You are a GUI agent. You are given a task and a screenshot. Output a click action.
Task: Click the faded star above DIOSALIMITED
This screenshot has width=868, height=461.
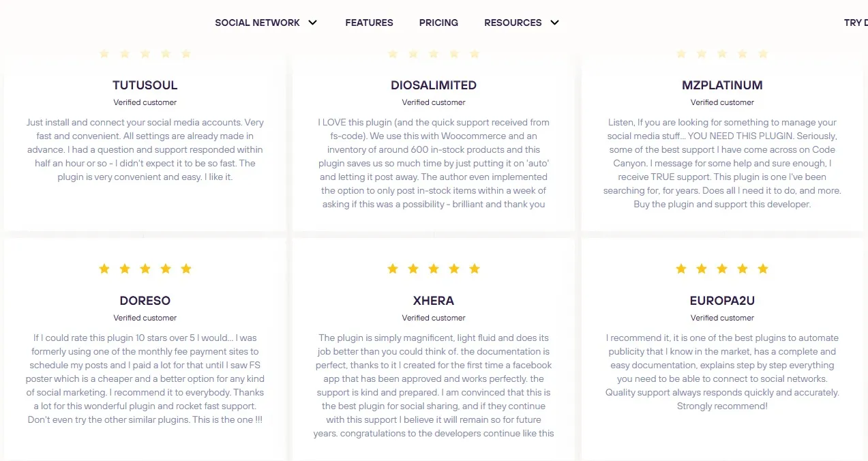point(434,54)
